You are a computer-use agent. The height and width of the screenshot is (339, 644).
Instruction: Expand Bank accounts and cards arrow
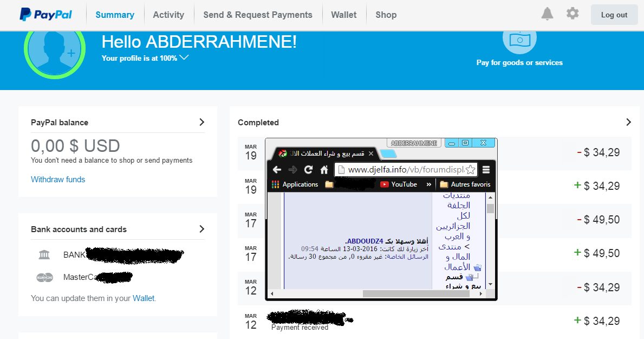coord(201,229)
